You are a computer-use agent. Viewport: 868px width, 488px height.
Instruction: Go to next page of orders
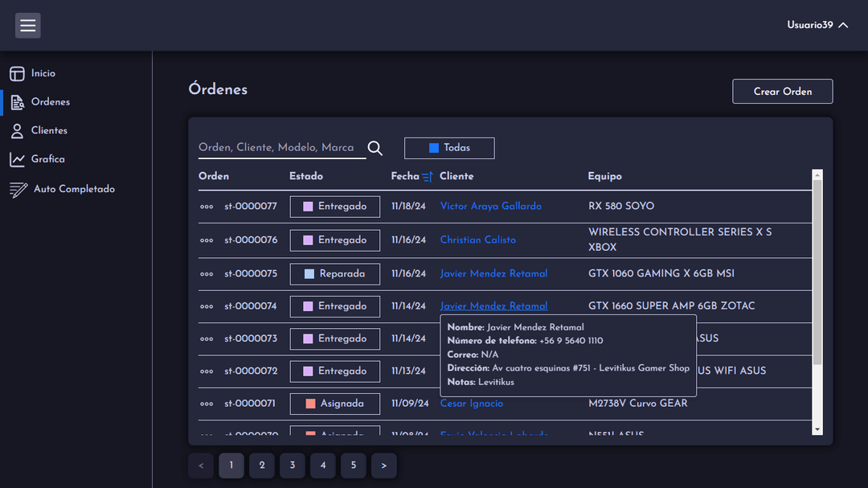[x=383, y=465]
